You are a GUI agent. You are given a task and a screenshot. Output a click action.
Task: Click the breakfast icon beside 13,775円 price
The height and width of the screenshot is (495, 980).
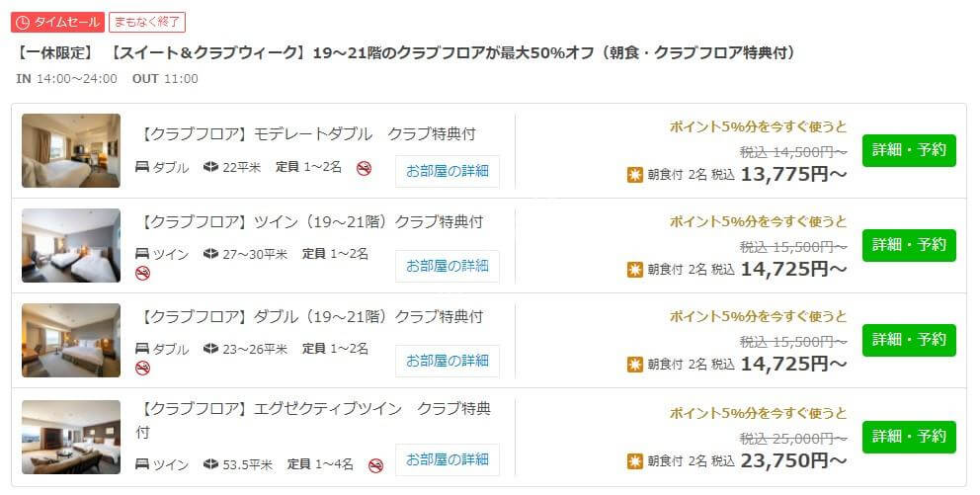point(635,175)
